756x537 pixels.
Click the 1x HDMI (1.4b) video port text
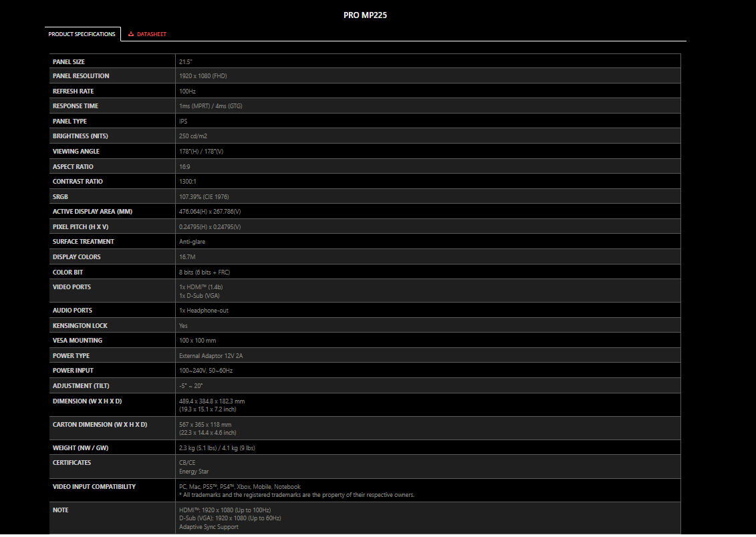tap(201, 287)
